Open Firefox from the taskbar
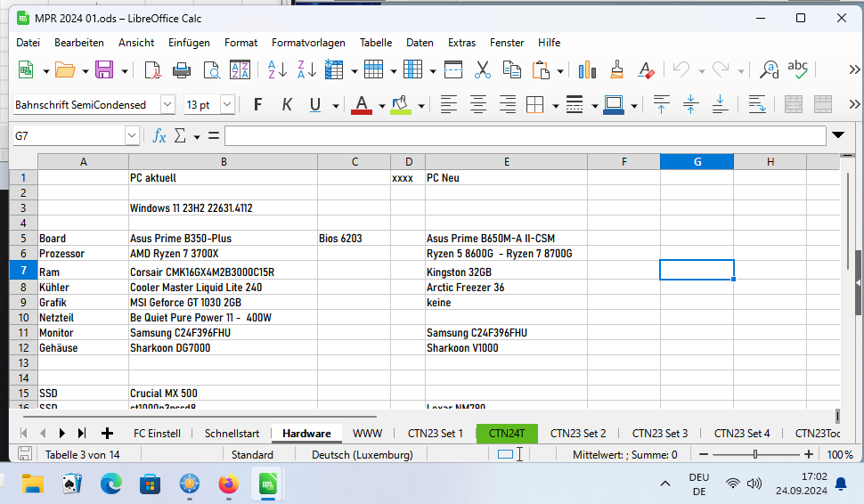 228,484
